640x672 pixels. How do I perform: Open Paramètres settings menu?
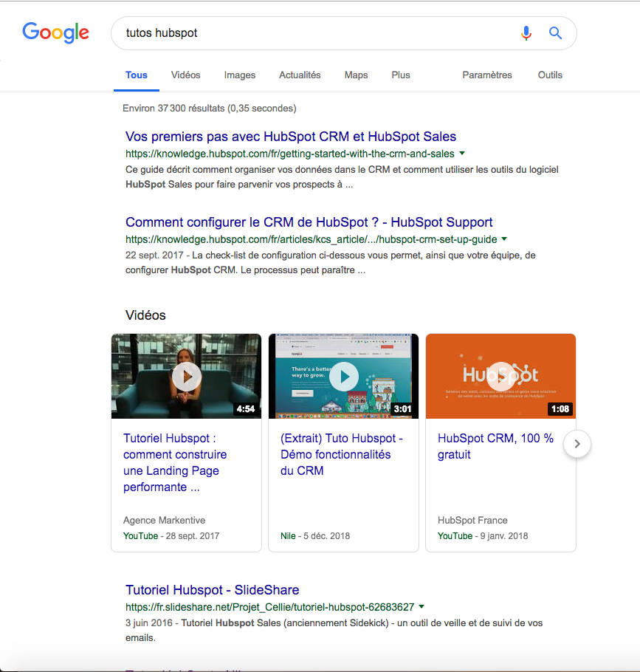point(486,75)
